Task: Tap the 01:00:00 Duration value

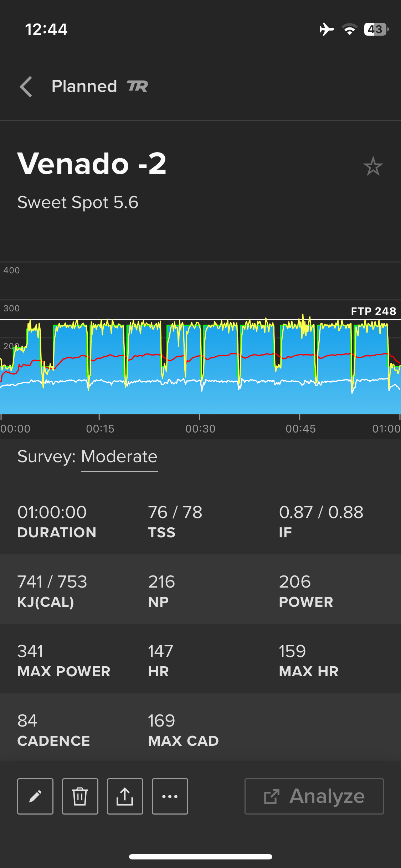Action: [52, 512]
